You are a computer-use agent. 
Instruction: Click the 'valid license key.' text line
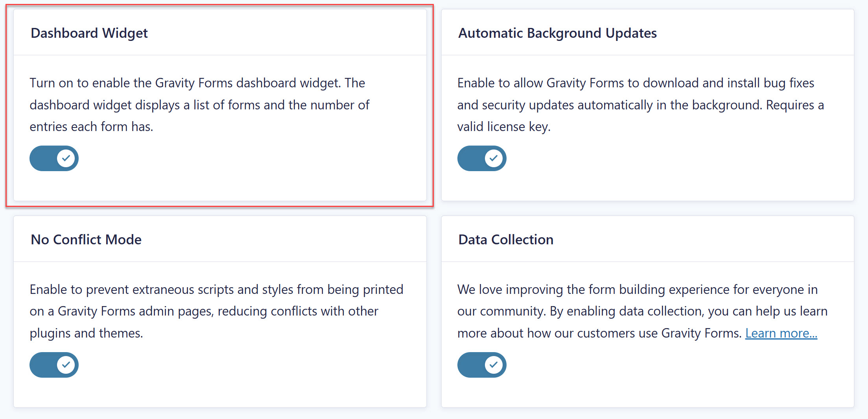(504, 127)
